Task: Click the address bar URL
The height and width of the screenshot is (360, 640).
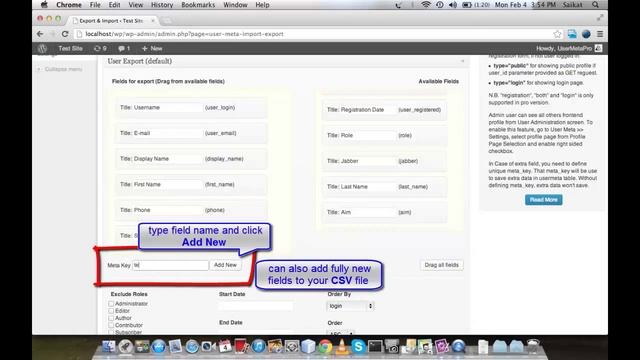Action: [184, 34]
